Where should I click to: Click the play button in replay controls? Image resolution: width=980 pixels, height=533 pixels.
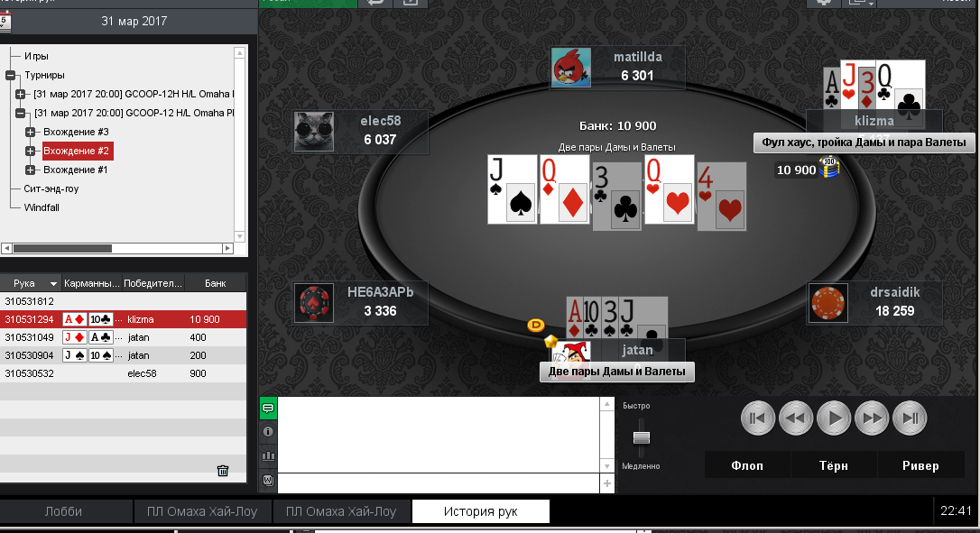[834, 418]
